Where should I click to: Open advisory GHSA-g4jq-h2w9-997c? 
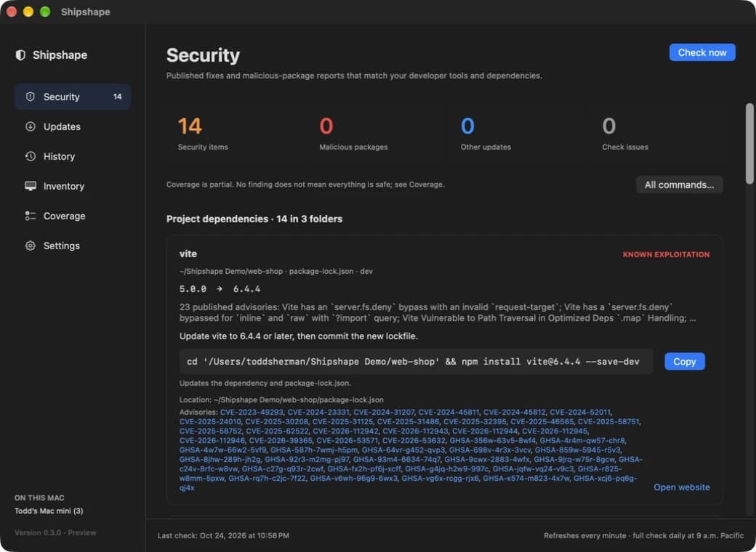pos(446,468)
